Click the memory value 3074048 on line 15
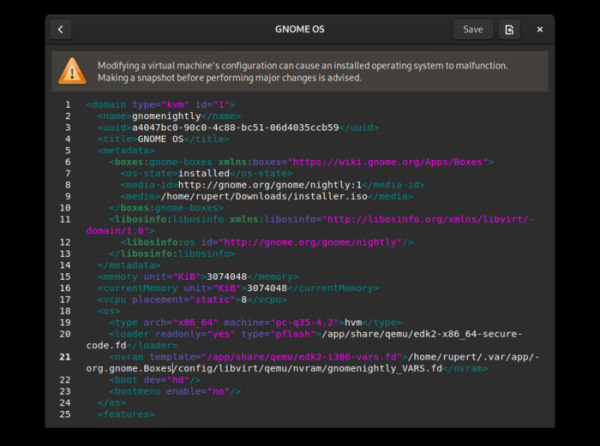Viewport: 600px width, 446px height. point(225,276)
